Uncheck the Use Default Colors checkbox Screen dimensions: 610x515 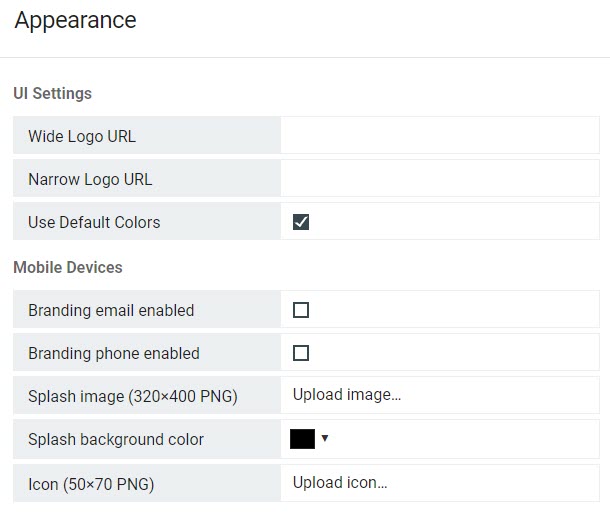(x=301, y=222)
